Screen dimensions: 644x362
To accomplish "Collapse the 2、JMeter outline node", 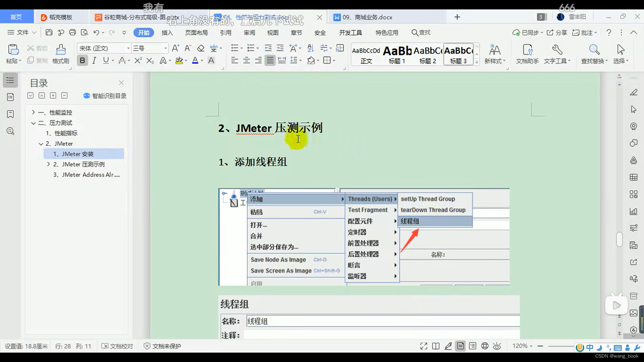I will click(41, 144).
